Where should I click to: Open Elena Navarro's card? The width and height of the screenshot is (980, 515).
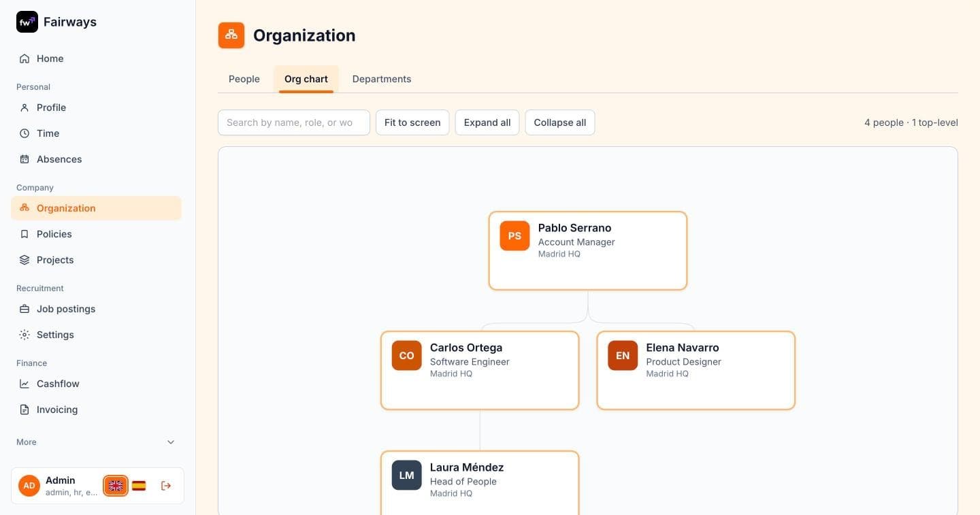[696, 371]
